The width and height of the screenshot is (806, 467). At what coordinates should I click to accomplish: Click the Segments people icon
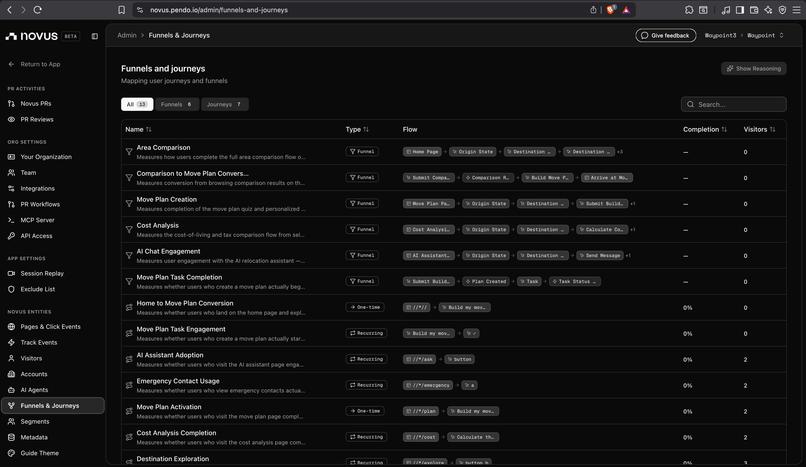coord(11,421)
